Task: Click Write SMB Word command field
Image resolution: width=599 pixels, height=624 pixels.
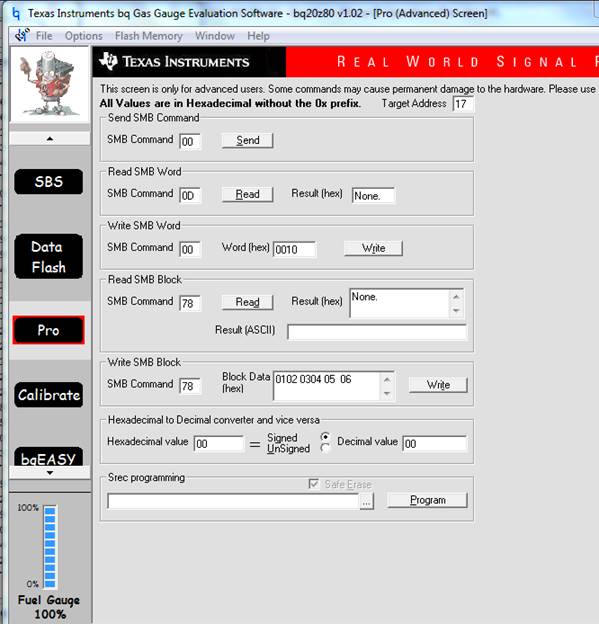Action: click(x=190, y=250)
